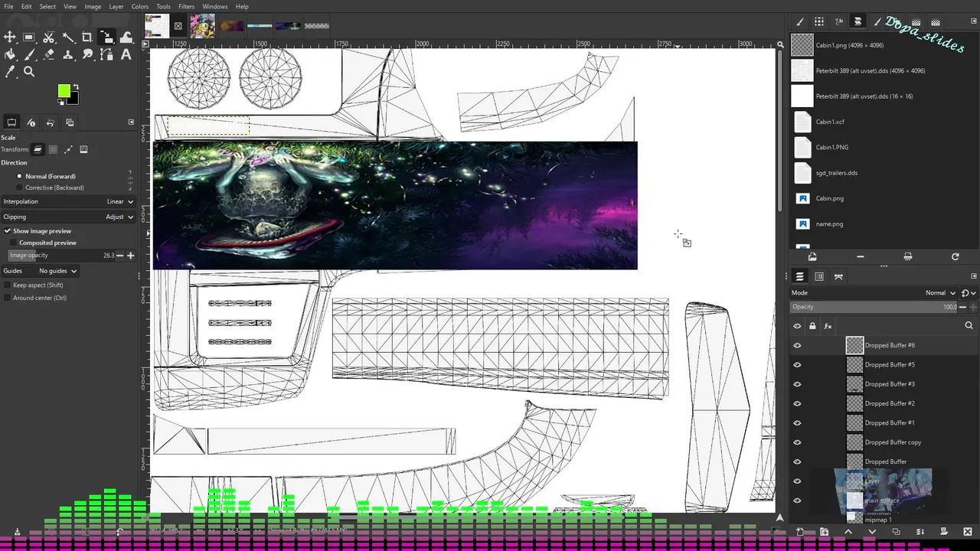
Task: Select the Smudge tool
Action: pyautogui.click(x=87, y=54)
